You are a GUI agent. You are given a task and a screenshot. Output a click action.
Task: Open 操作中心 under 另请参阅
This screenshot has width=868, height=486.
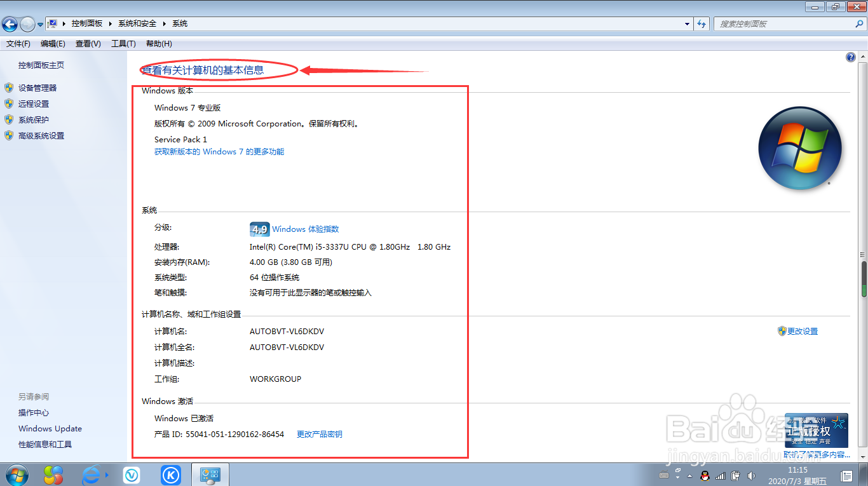34,413
